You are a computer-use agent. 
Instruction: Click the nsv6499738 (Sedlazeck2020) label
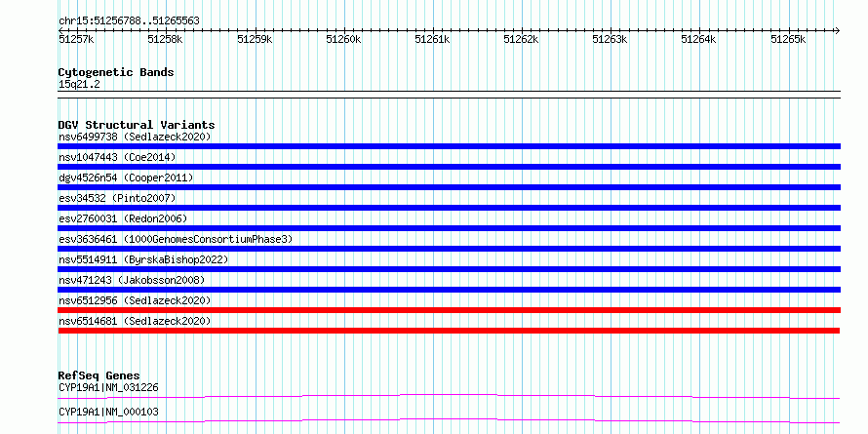[135, 137]
